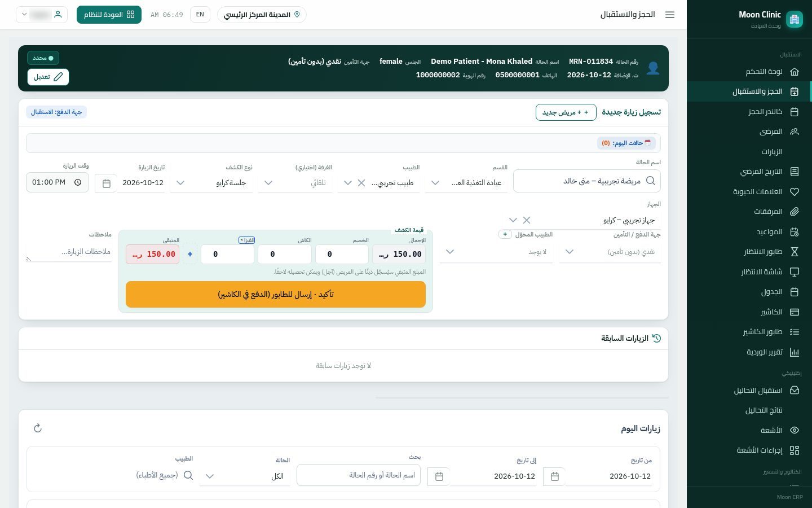Expand the الطبيب dropdown chevron
812x508 pixels.
pyautogui.click(x=347, y=183)
